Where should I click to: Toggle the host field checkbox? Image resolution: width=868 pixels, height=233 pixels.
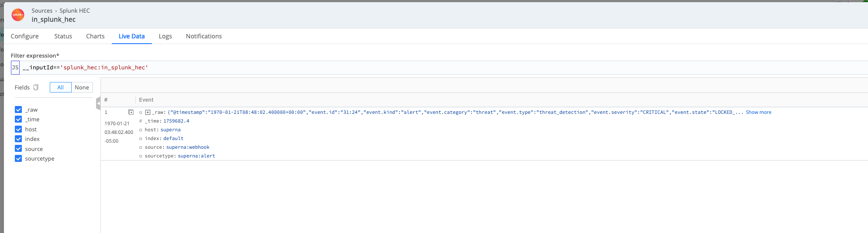[18, 129]
